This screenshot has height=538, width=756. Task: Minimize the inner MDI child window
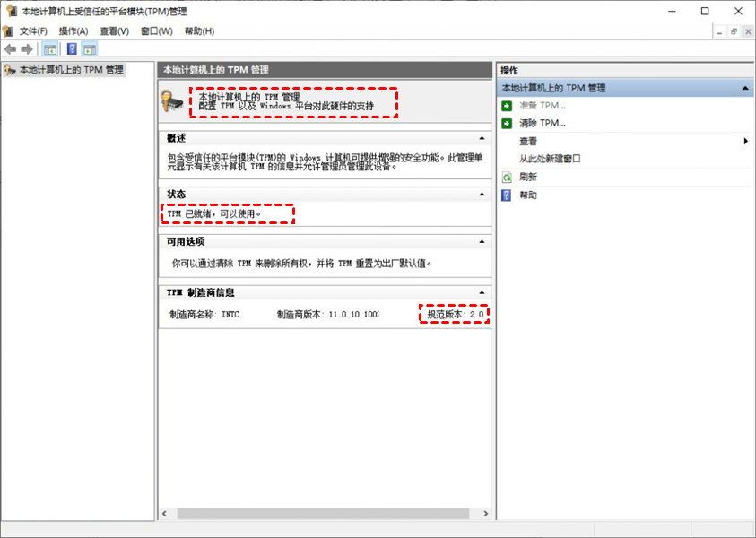click(720, 31)
